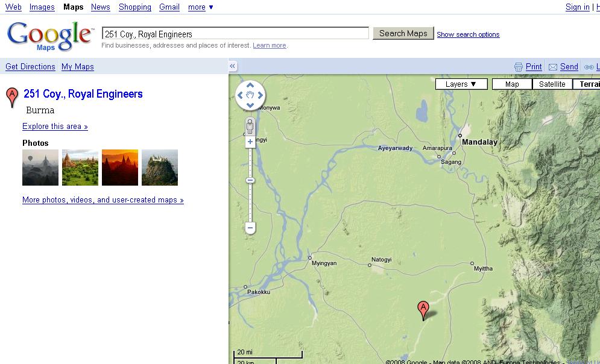The image size is (600, 364).
Task: Open More photos, videos, and user-created maps
Action: [x=103, y=199]
